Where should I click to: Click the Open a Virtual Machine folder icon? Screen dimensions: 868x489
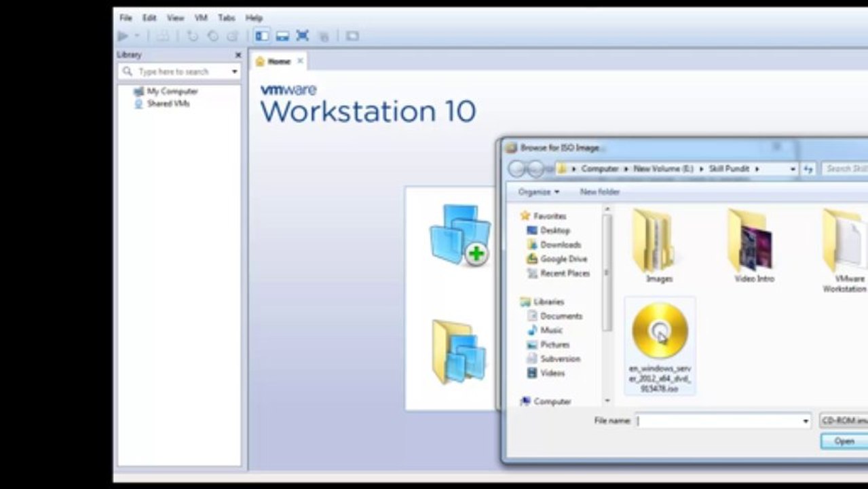(x=459, y=352)
